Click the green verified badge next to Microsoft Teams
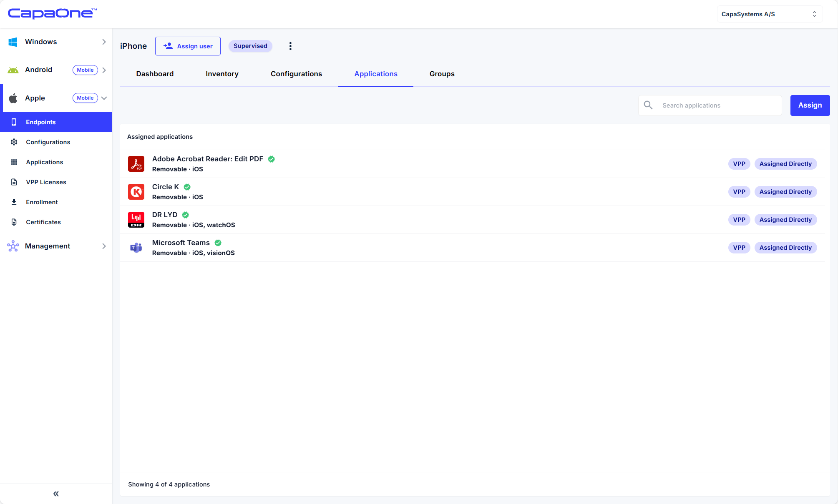Screen dimensions: 838x504 click(x=218, y=243)
